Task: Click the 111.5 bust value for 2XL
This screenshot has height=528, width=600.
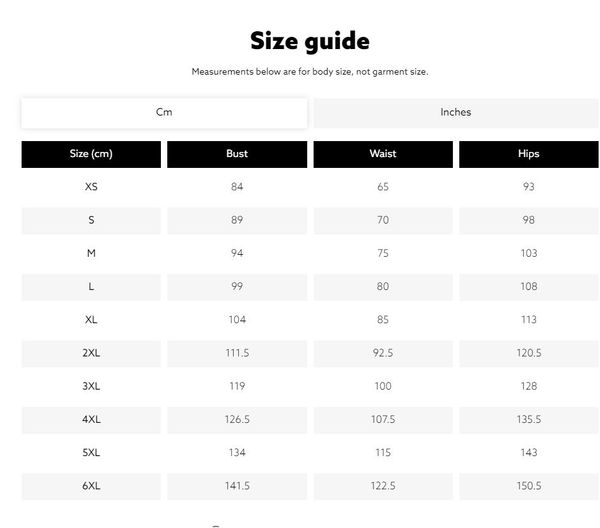Action: 237,353
